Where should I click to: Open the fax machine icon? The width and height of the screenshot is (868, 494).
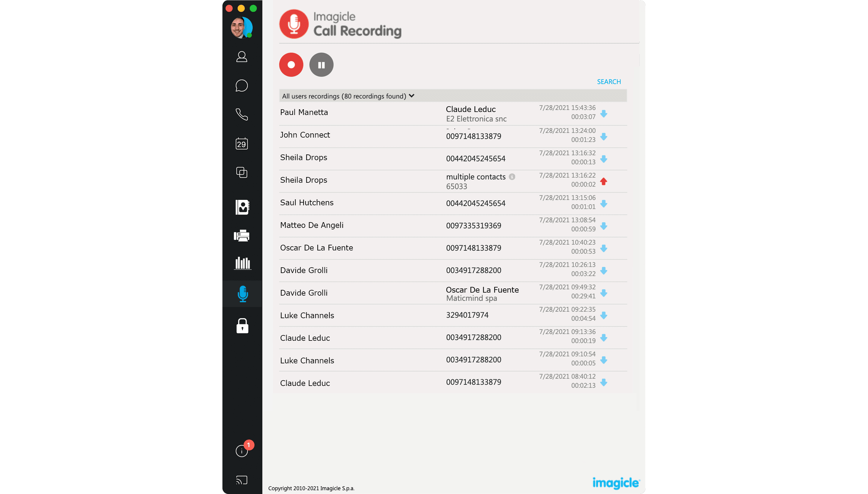241,235
